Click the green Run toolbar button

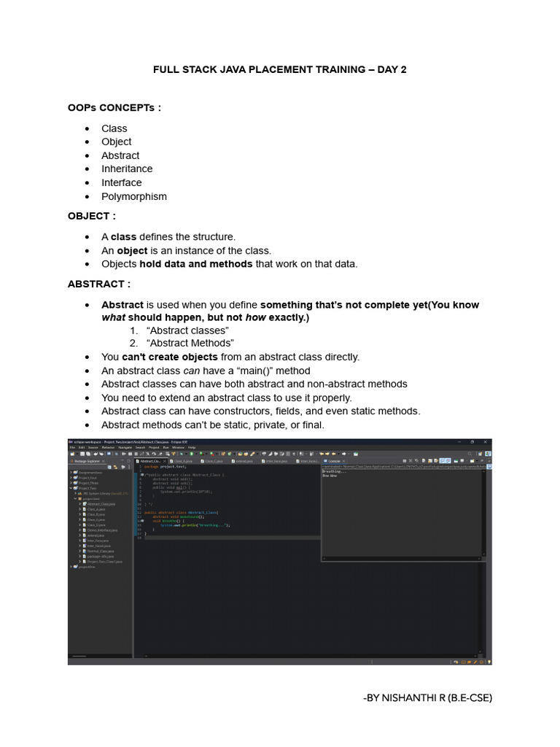tap(192, 454)
